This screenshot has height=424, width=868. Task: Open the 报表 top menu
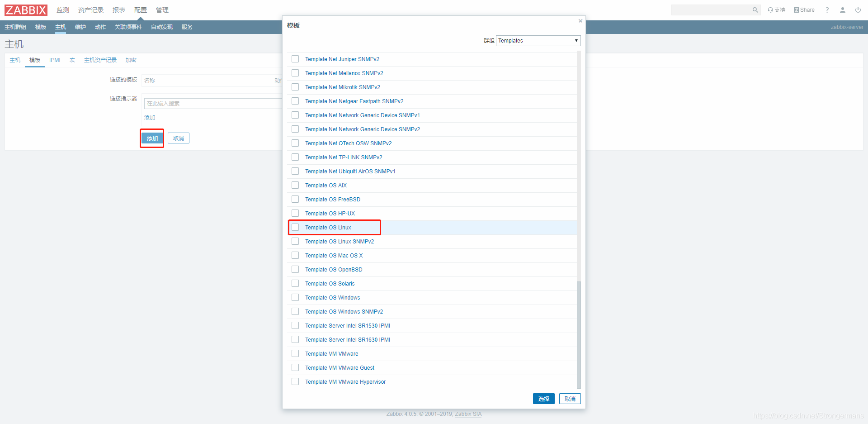click(119, 10)
